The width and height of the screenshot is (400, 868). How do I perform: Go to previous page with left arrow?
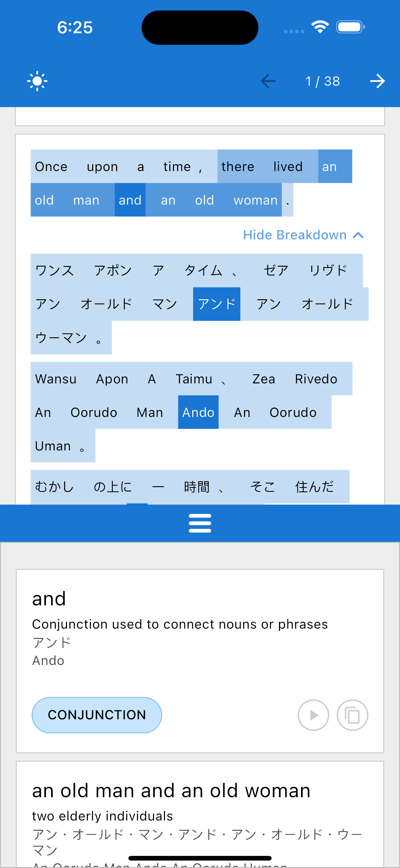268,81
